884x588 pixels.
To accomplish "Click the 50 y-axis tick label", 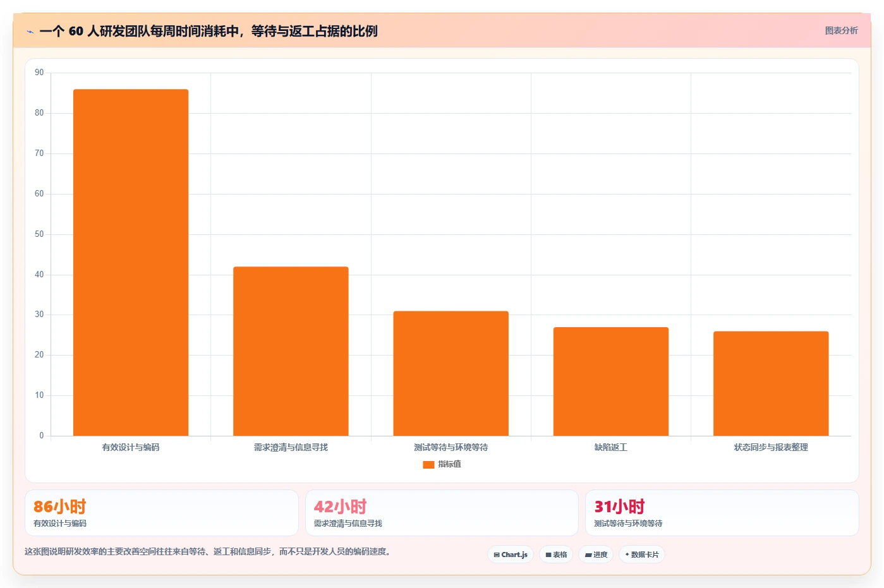I will click(39, 234).
